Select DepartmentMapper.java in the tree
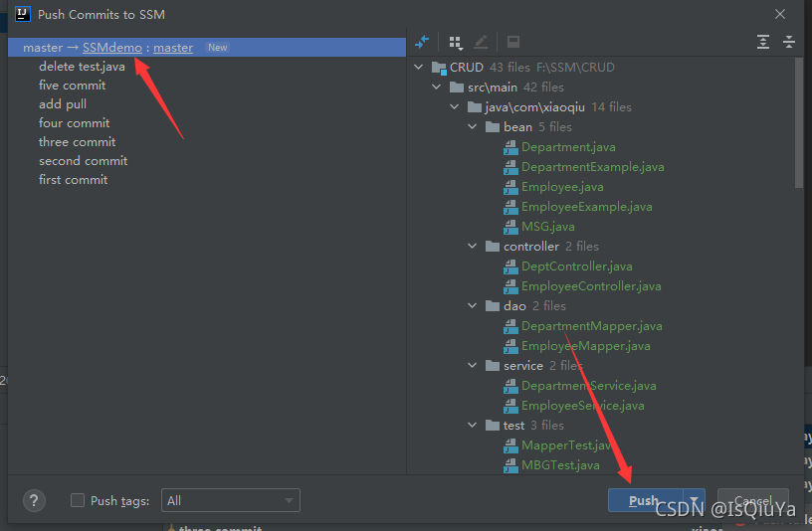This screenshot has width=812, height=531. click(591, 326)
